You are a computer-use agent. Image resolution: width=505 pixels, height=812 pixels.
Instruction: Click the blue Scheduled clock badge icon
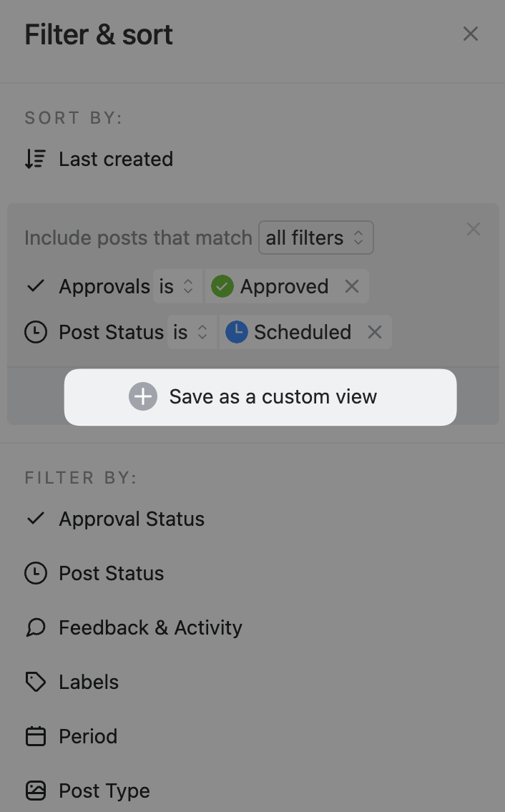tap(237, 332)
